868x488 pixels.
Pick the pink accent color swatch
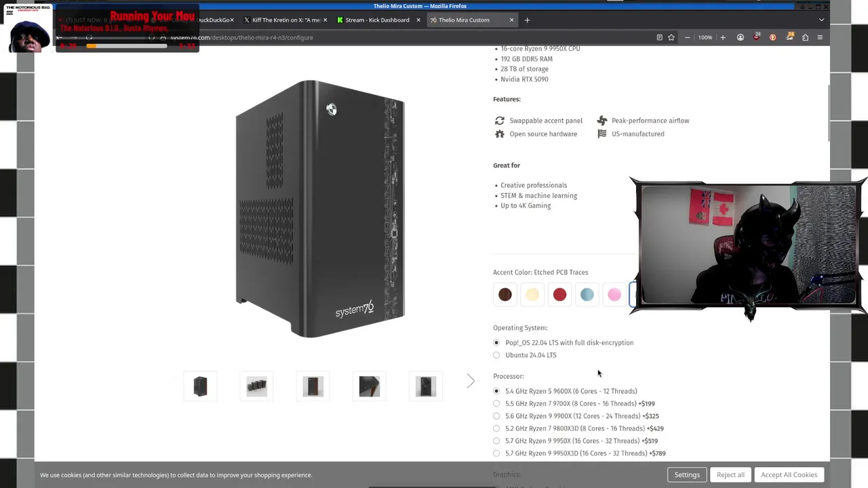614,295
